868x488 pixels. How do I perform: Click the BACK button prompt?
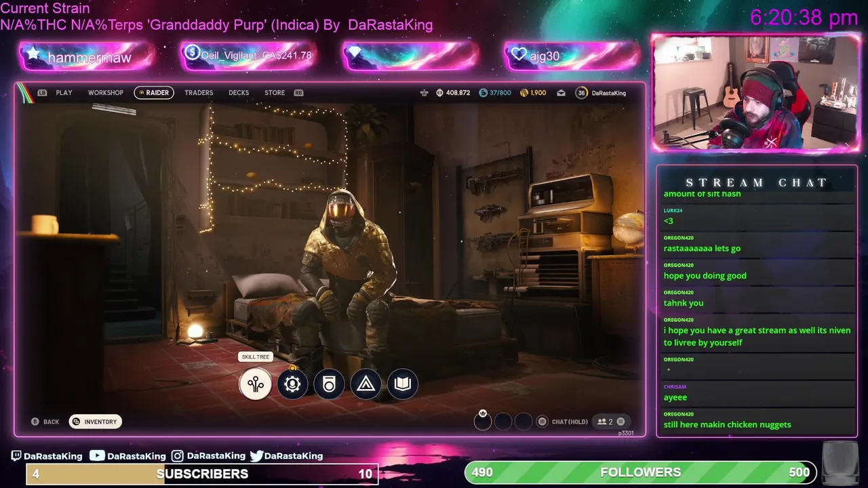[45, 422]
